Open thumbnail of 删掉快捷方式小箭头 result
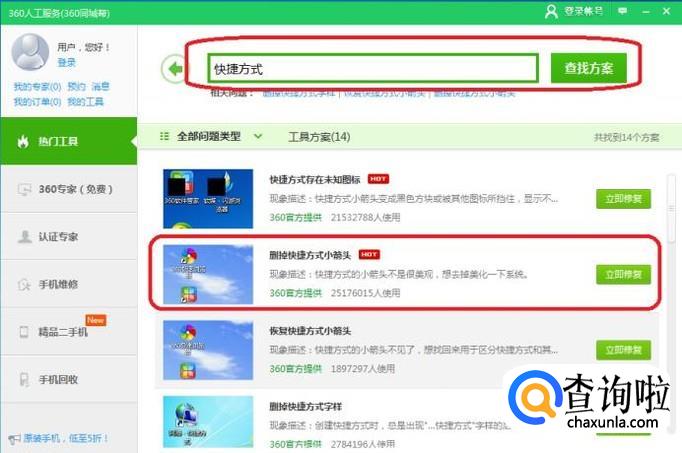Image resolution: width=682 pixels, height=453 pixels. 208,274
